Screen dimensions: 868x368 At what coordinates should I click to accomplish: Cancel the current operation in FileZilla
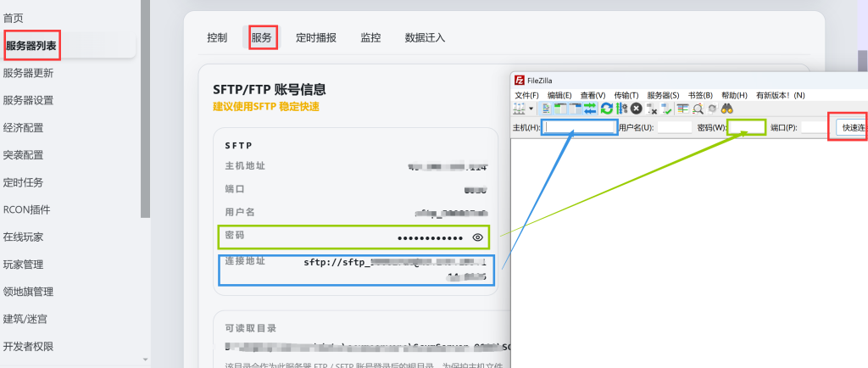(637, 109)
